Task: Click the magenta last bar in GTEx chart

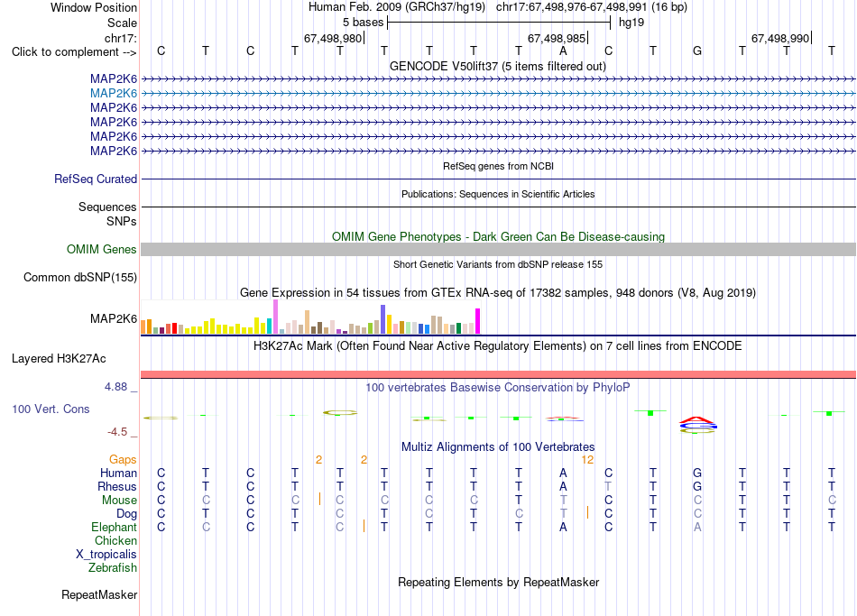Action: [x=478, y=321]
